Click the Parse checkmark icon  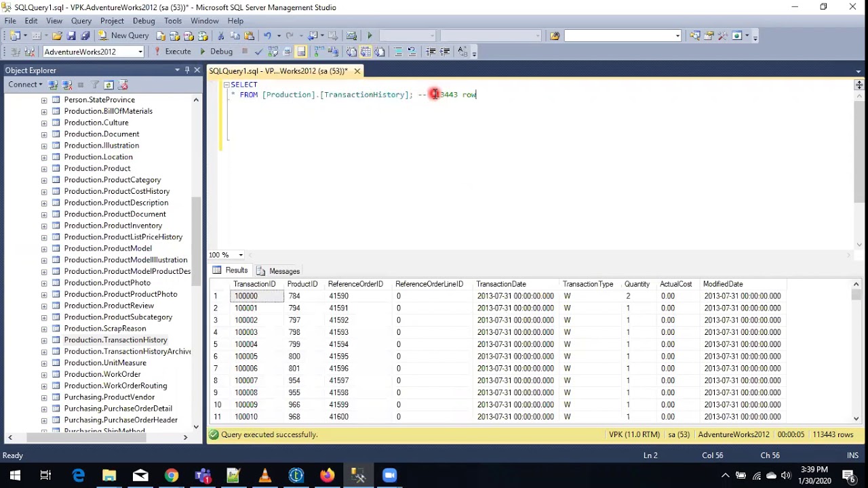258,52
